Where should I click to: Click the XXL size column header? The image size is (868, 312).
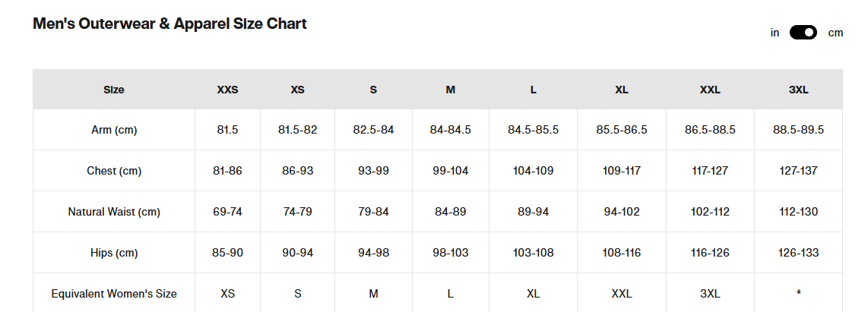[x=710, y=90]
